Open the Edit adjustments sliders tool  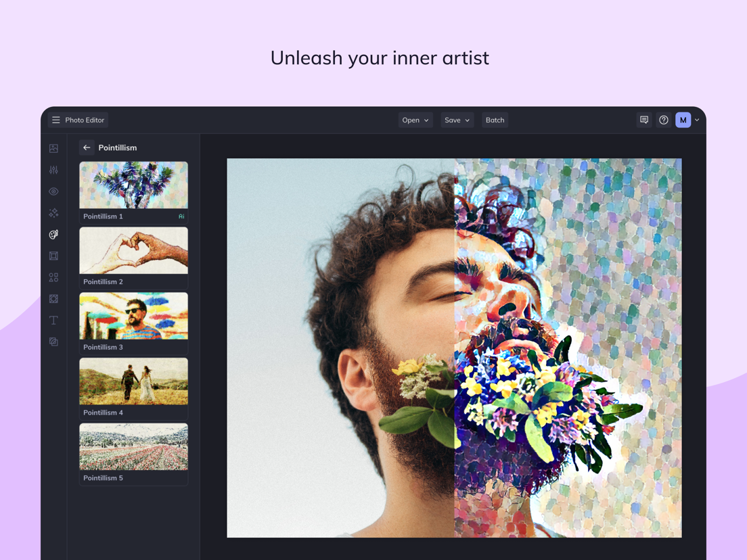point(54,170)
